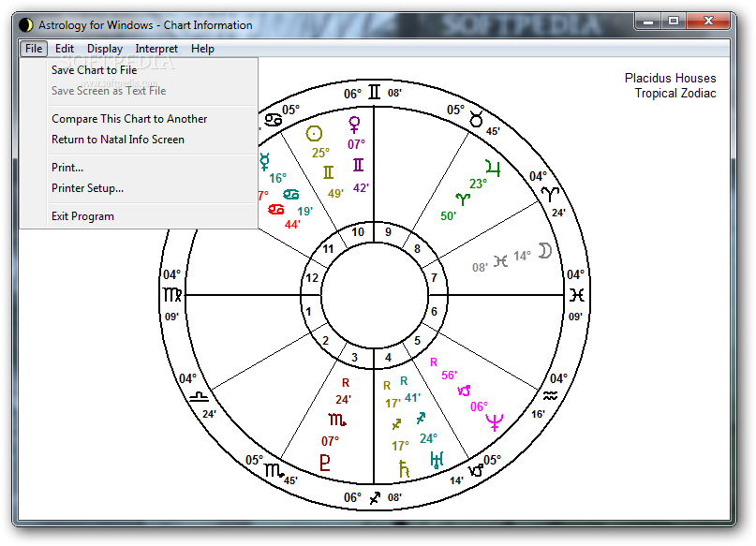The image size is (756, 546).
Task: Maximize the Astrology for Windows window
Action: pos(674,22)
